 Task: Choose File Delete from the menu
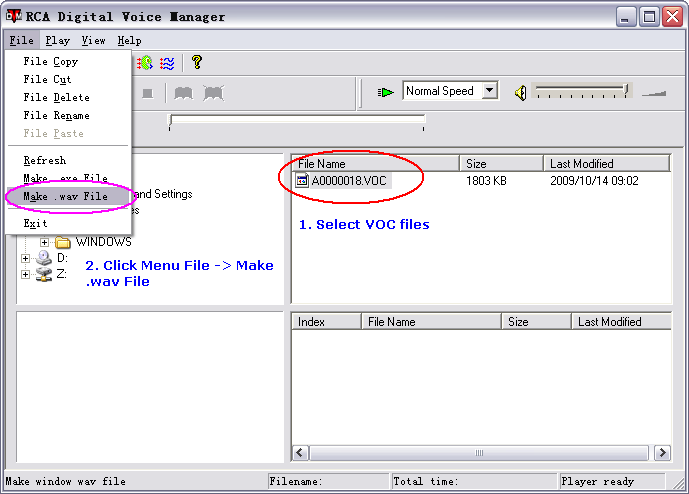point(69,98)
